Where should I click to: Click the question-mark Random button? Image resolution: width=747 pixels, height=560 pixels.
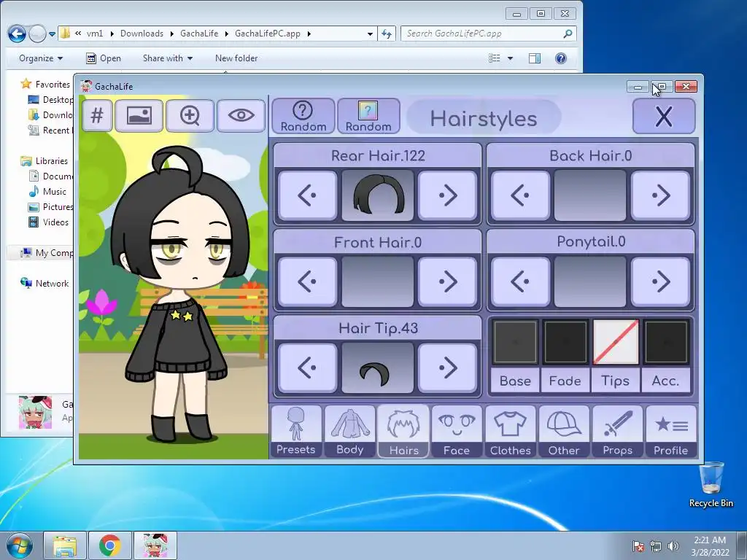(303, 116)
